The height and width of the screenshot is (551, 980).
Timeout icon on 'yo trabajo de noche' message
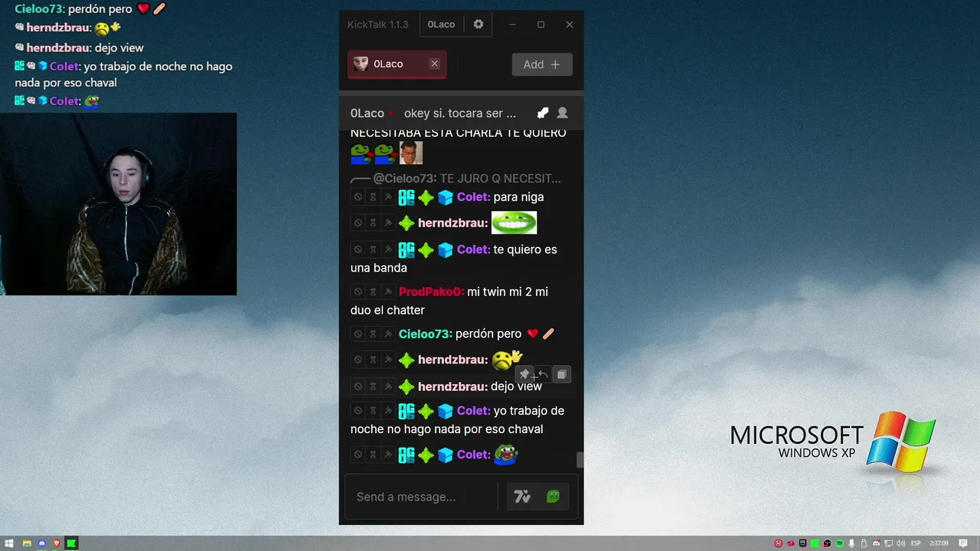[373, 411]
